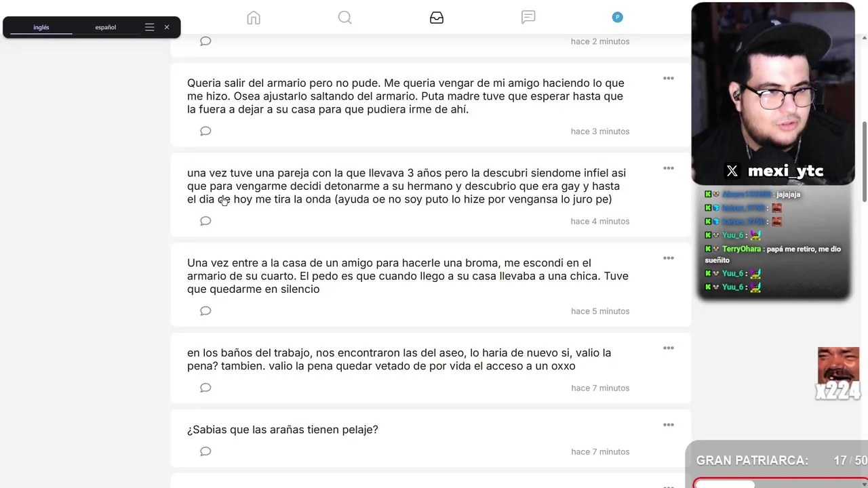This screenshot has width=868, height=488.
Task: Click the 'hace 4 minutos' timestamp
Action: [x=600, y=221]
